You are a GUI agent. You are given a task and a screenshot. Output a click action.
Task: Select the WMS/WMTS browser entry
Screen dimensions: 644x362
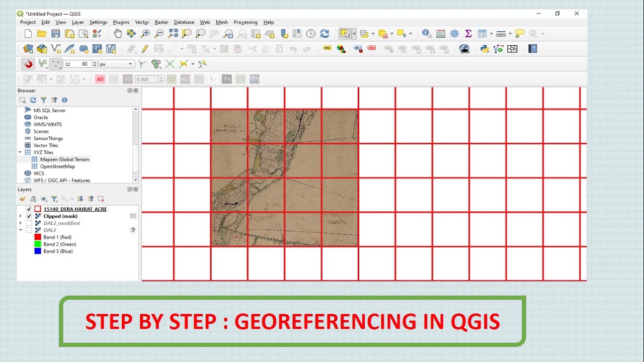(x=47, y=124)
